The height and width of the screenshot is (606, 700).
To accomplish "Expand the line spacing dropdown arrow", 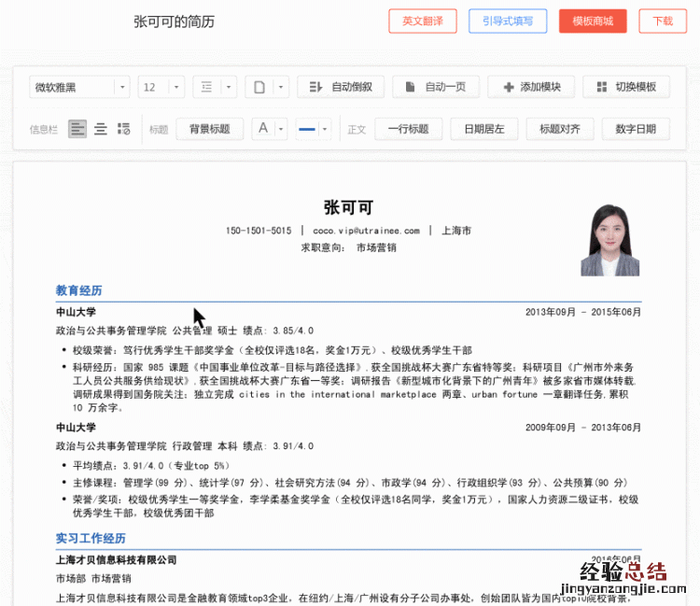I will pos(228,87).
